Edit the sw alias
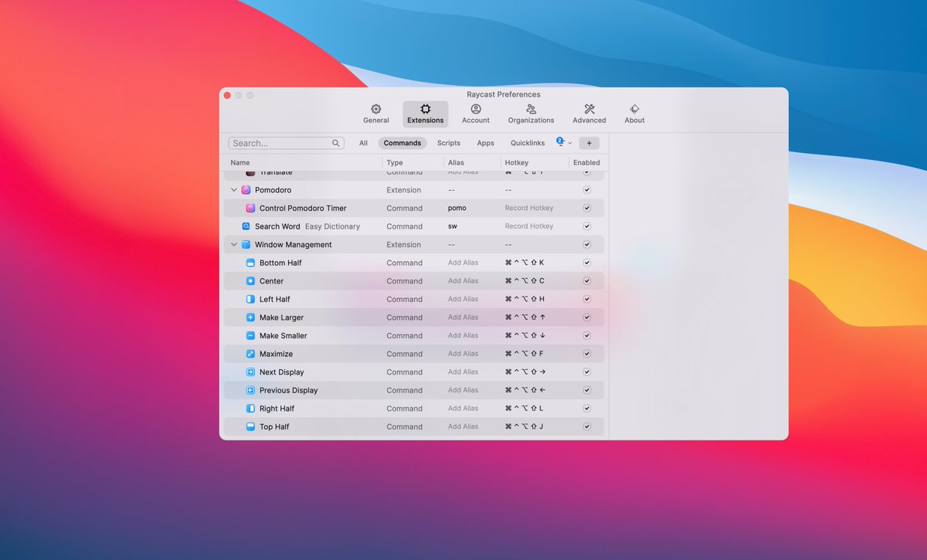This screenshot has width=927, height=560. click(x=453, y=226)
